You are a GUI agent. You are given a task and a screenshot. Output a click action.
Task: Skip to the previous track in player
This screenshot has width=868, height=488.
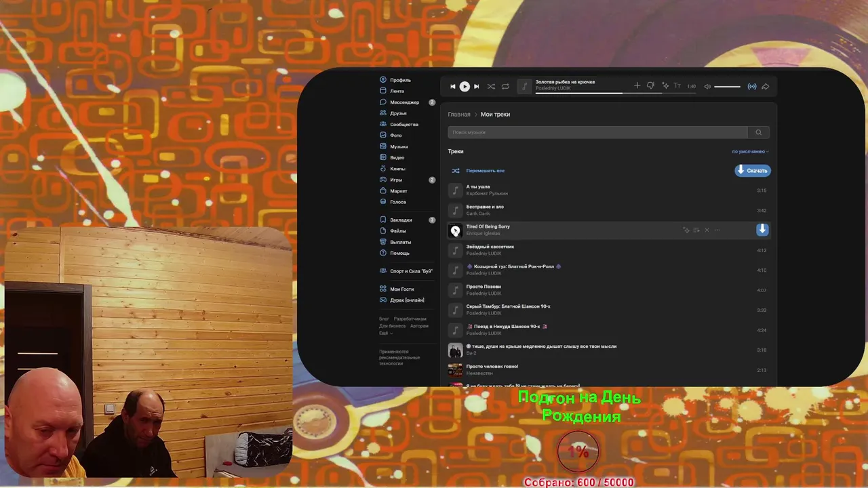tap(453, 87)
